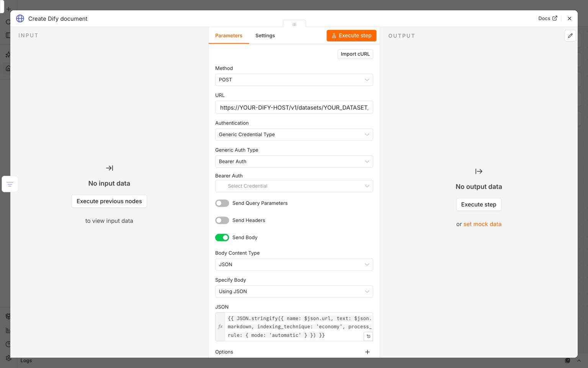588x368 pixels.
Task: Click the Import cURL button
Action: pyautogui.click(x=355, y=54)
